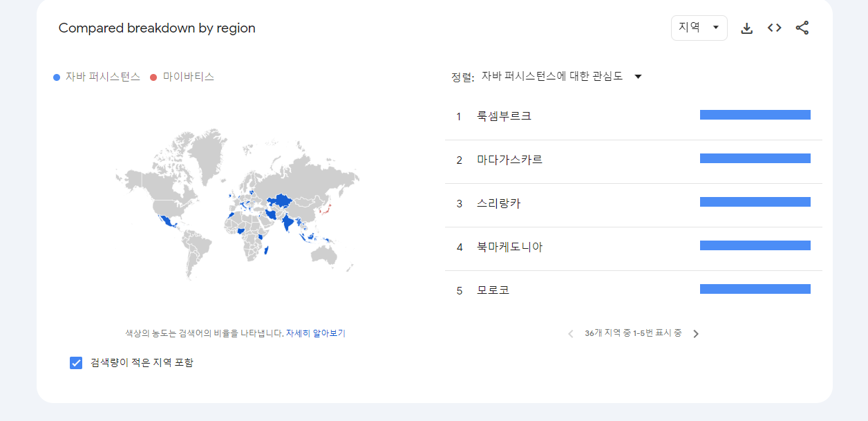Click the blue bar for 룩셈부르크
Viewport: 868px width, 421px height.
(x=755, y=115)
